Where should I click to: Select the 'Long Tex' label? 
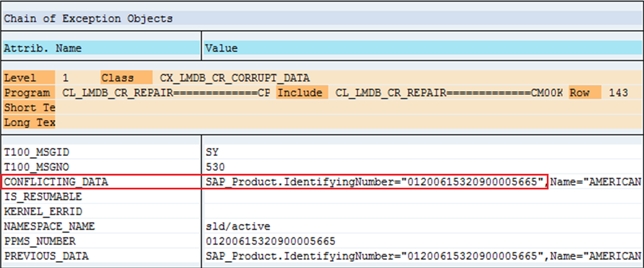pyautogui.click(x=29, y=122)
